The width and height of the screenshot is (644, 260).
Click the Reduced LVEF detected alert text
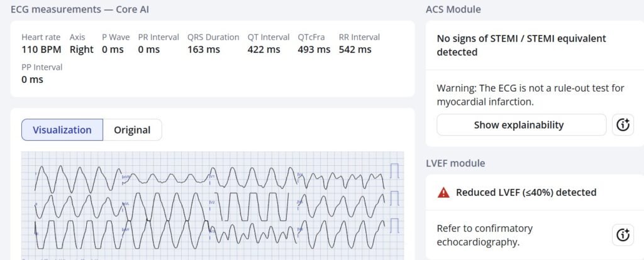pyautogui.click(x=526, y=193)
